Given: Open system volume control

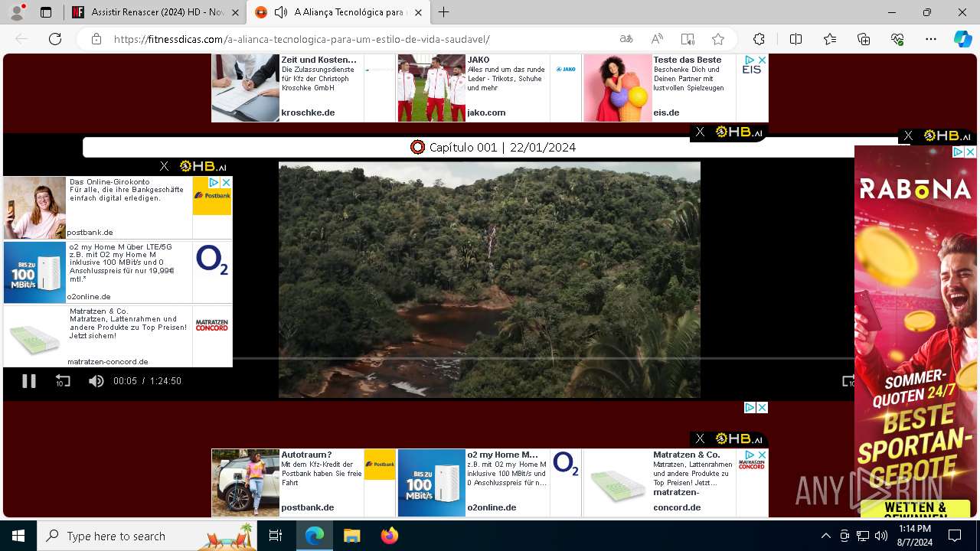Looking at the screenshot, I should click(880, 536).
